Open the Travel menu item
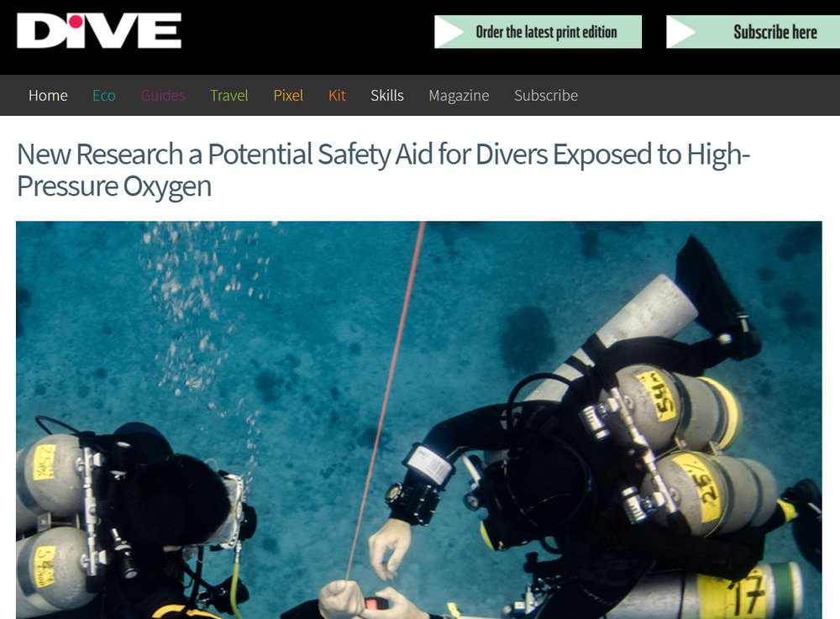Screen dimensions: 840x619 tap(228, 95)
